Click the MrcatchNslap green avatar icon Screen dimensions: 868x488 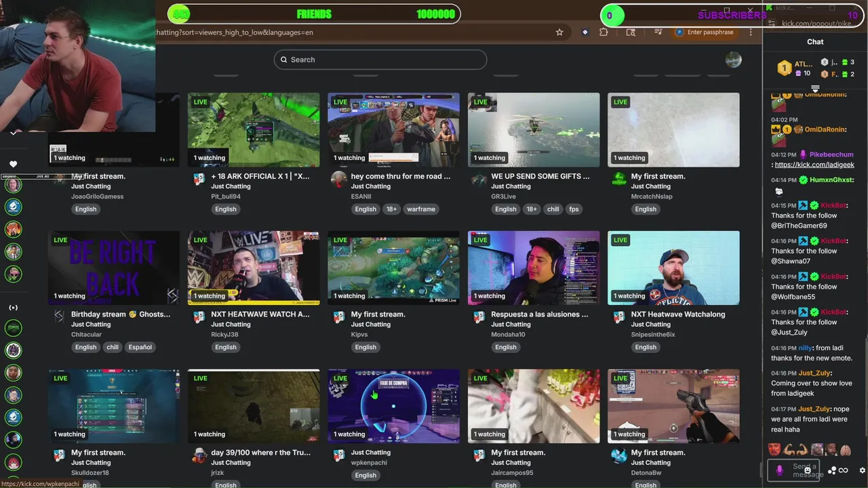coord(618,180)
